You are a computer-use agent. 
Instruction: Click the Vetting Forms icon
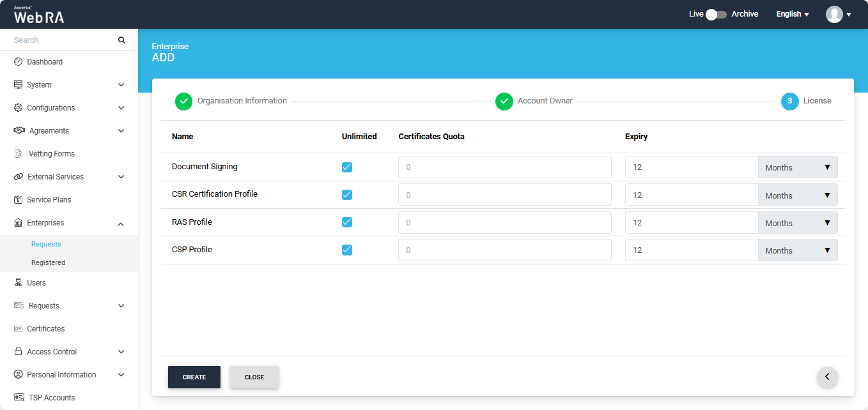click(19, 154)
